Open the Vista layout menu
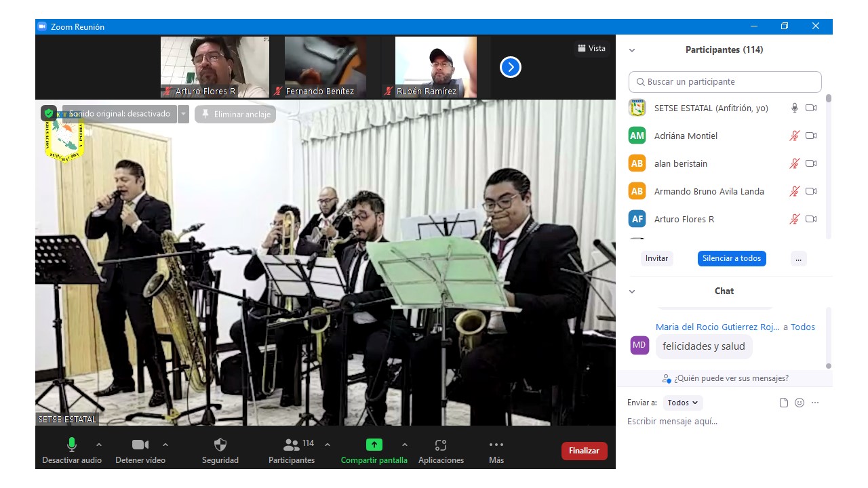 pyautogui.click(x=591, y=48)
